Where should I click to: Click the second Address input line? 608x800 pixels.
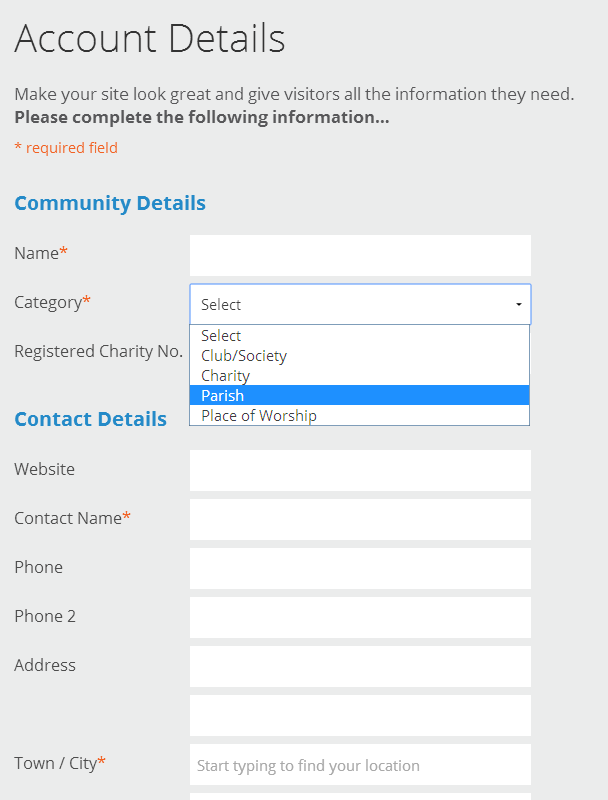(x=360, y=715)
